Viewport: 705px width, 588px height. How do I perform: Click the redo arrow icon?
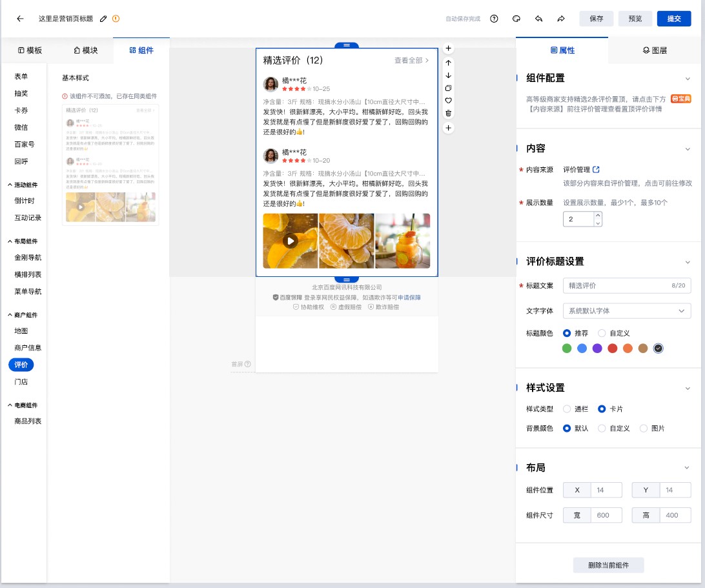click(x=561, y=19)
